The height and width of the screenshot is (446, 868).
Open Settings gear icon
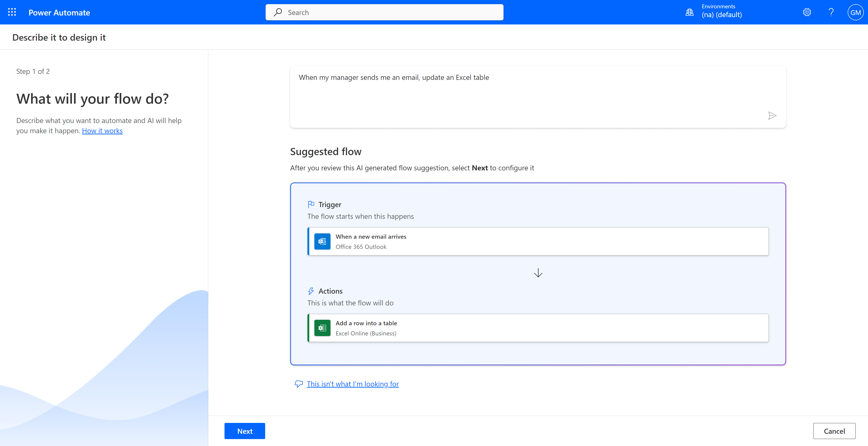pos(807,12)
